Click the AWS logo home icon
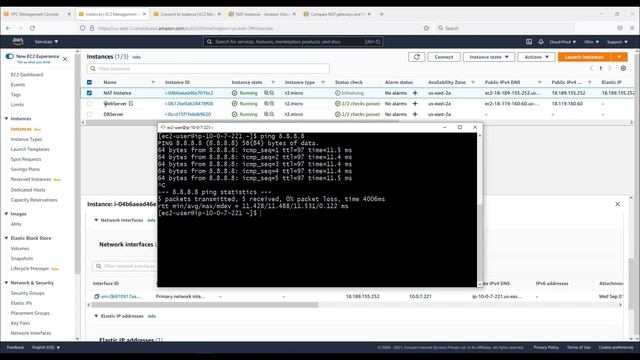This screenshot has height=360, width=640. [18, 41]
